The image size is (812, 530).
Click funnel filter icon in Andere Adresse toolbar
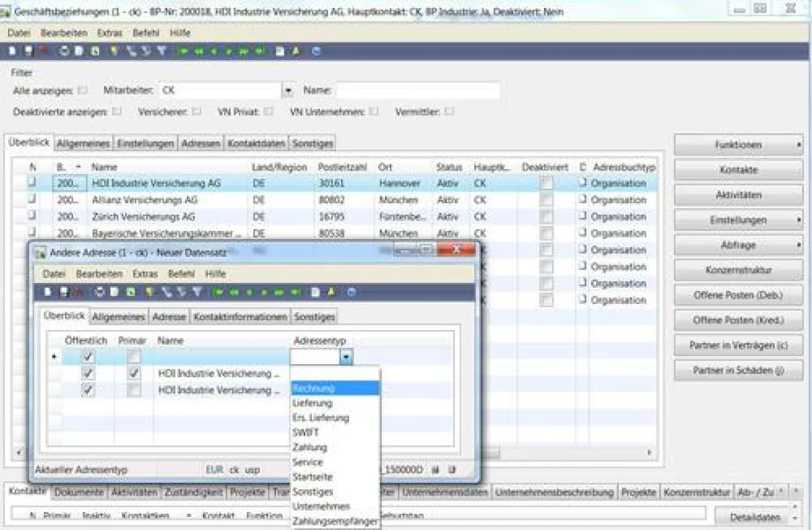[x=197, y=292]
